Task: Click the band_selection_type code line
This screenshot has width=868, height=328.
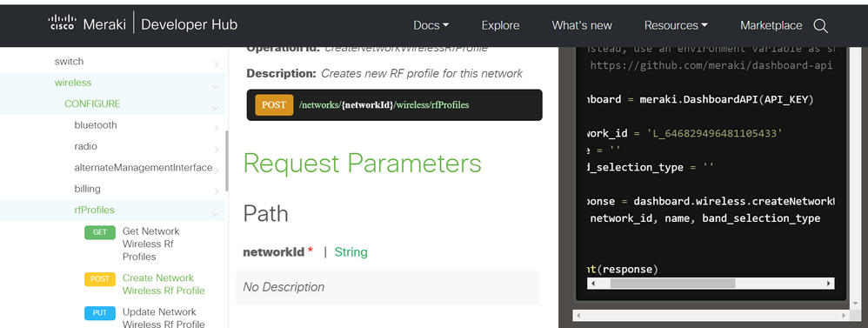Action: click(650, 167)
